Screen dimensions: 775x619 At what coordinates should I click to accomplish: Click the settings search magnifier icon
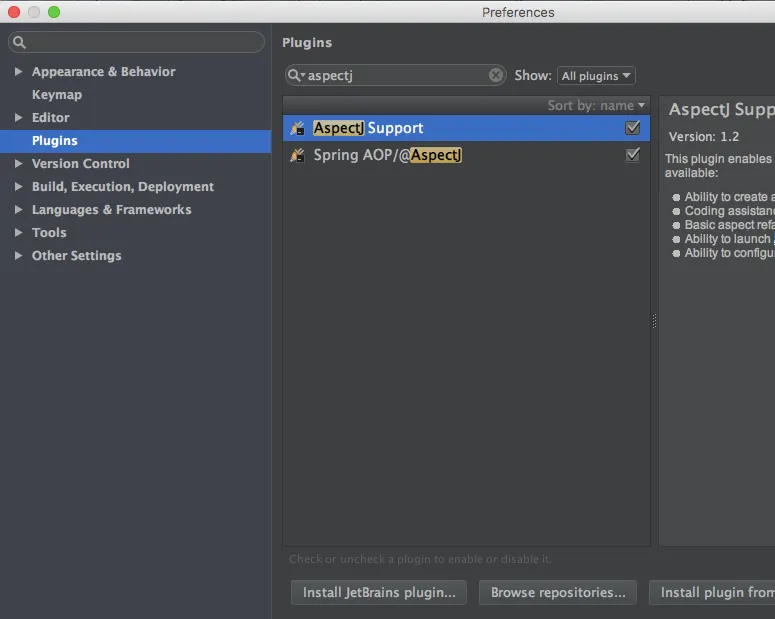point(19,43)
